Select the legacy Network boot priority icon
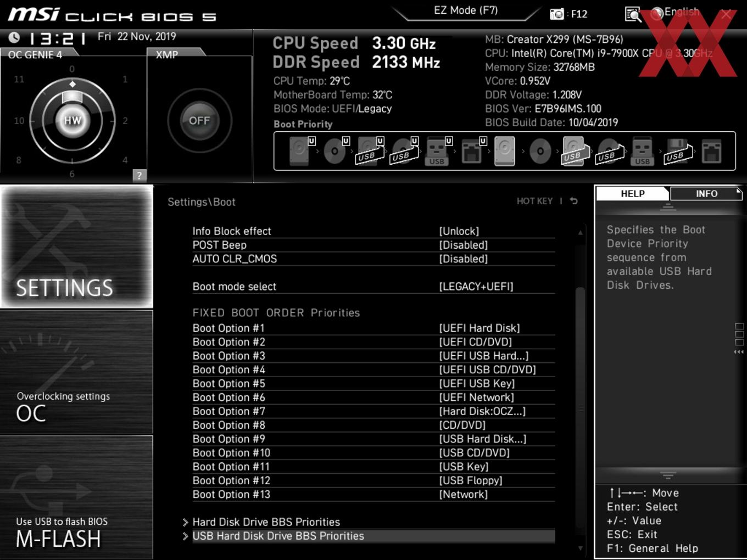Image resolution: width=747 pixels, height=560 pixels. pyautogui.click(x=711, y=151)
